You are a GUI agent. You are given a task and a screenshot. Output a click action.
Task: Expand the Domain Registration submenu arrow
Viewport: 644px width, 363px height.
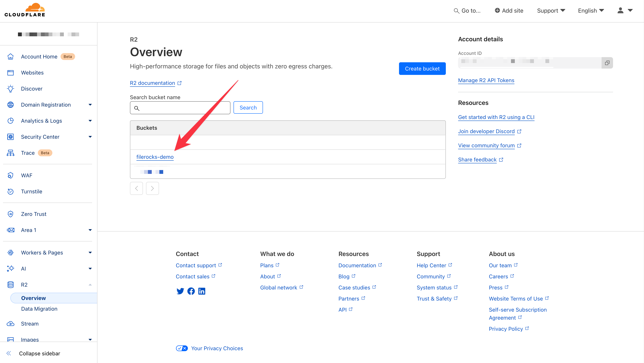(90, 105)
